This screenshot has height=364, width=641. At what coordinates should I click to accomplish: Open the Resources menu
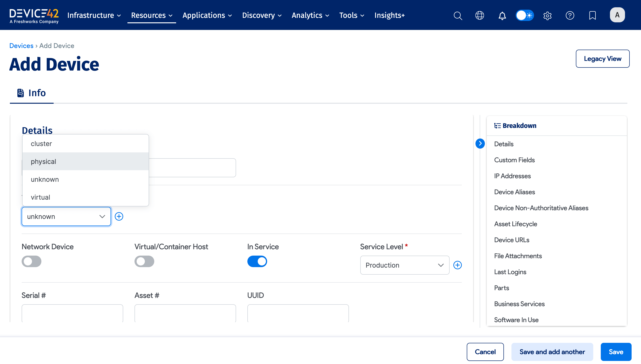click(x=151, y=16)
